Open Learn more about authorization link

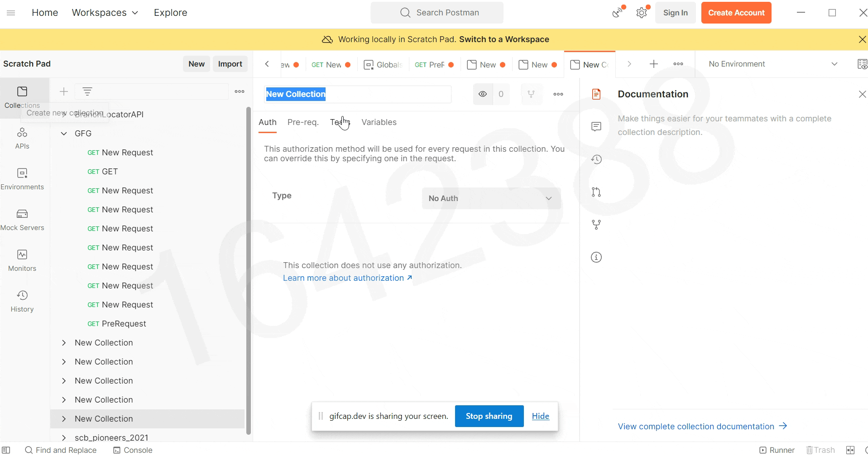pyautogui.click(x=348, y=278)
